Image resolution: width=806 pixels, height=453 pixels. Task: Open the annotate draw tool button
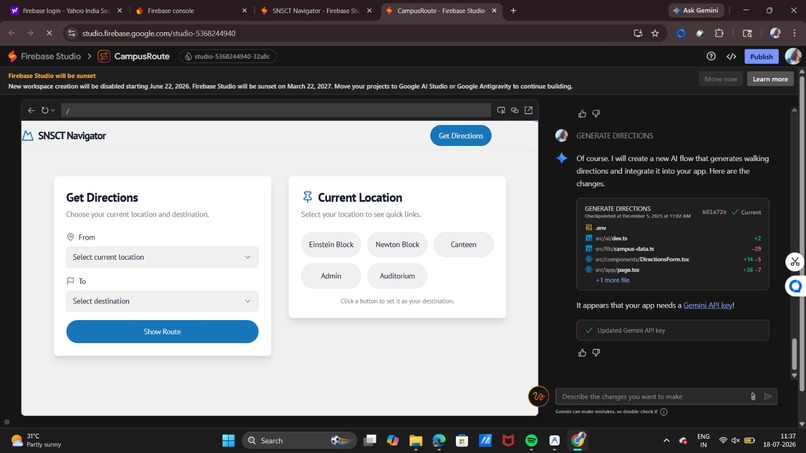click(538, 396)
